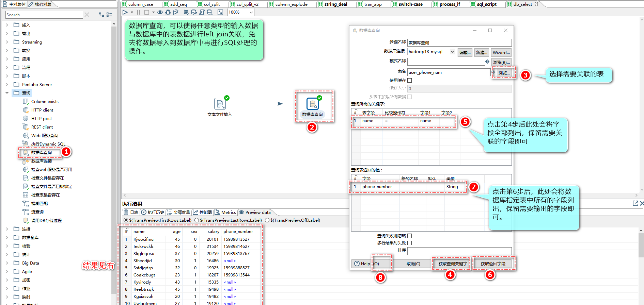Open the connection Wizard... button

[x=501, y=52]
